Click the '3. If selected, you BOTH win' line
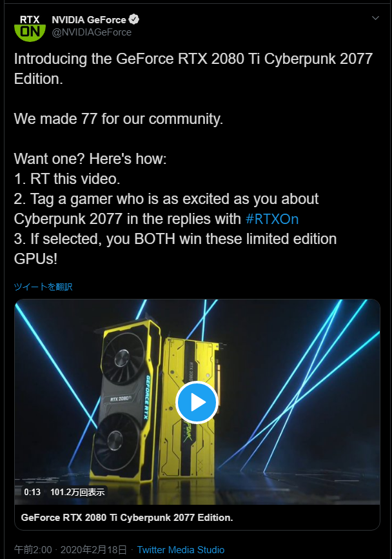The width and height of the screenshot is (392, 559). [x=175, y=239]
